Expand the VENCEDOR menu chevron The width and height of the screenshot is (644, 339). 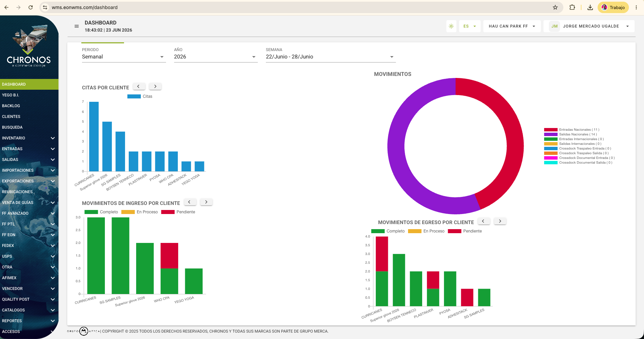click(53, 289)
